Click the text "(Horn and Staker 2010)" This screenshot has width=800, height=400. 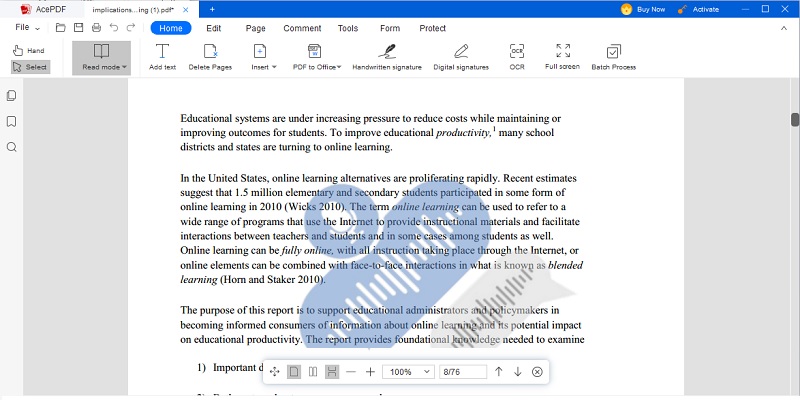(272, 280)
